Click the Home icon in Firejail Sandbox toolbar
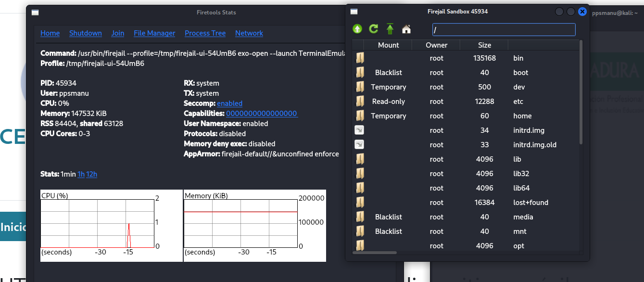 click(x=406, y=29)
